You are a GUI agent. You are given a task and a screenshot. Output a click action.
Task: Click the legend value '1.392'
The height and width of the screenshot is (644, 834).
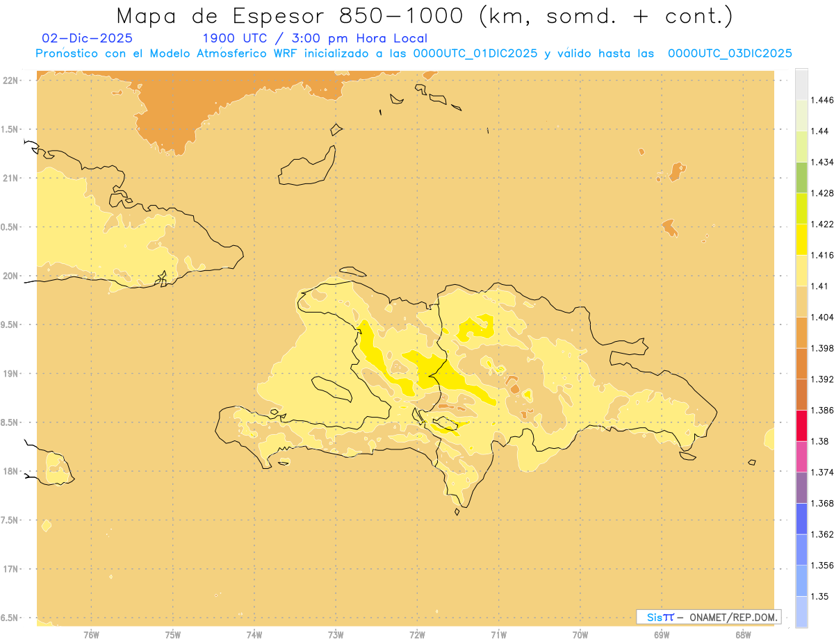click(822, 379)
